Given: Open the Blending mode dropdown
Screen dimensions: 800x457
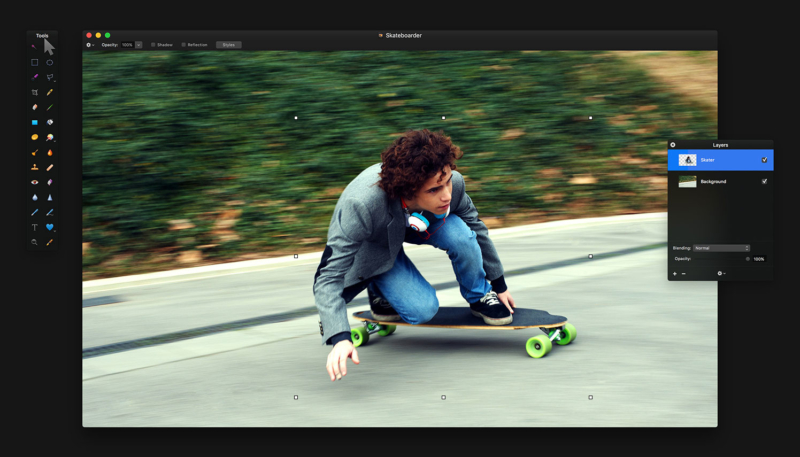Looking at the screenshot, I should (x=721, y=248).
